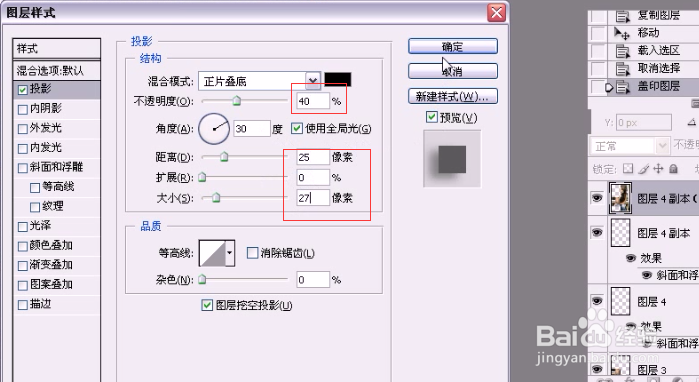The height and width of the screenshot is (382, 699).
Task: Open the 等高线 contour picker arrow
Action: click(x=230, y=253)
